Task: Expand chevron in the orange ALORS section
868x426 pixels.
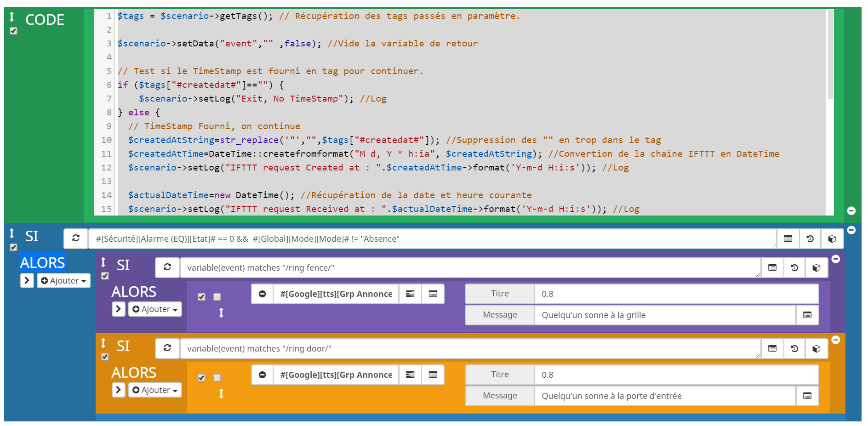Action: (x=119, y=390)
